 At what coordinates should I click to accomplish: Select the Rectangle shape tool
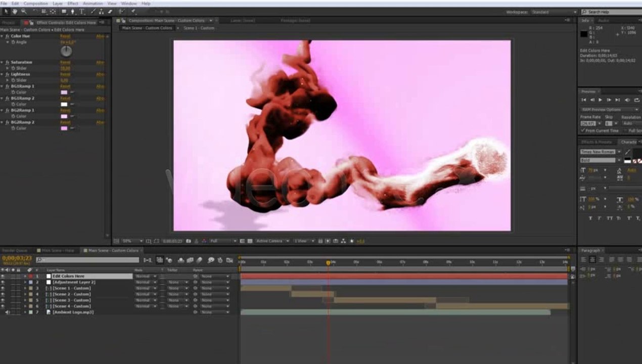point(64,11)
